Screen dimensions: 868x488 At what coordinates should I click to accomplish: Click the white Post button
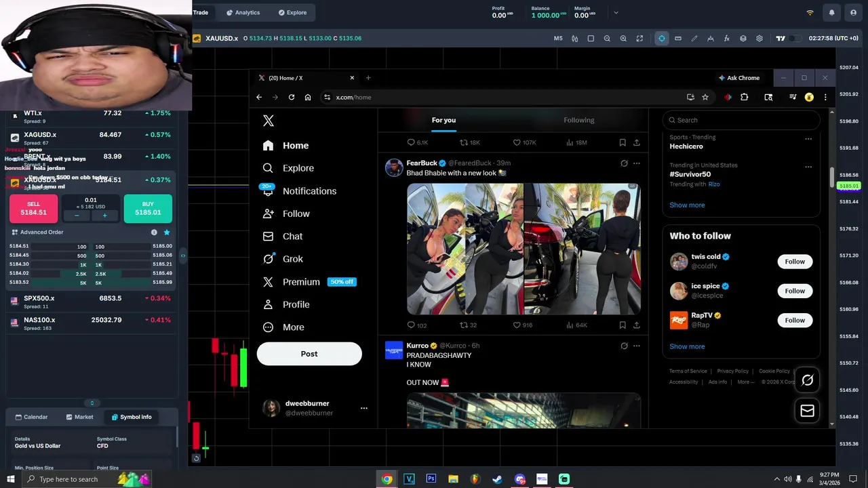[x=309, y=354]
